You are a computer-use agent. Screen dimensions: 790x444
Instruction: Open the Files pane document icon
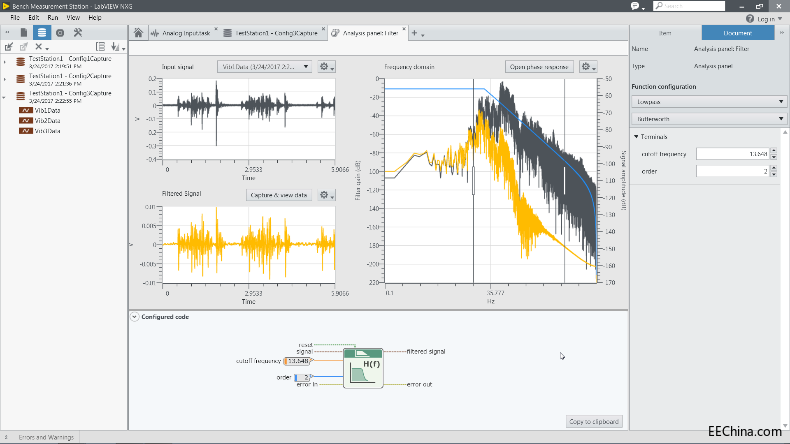click(24, 33)
